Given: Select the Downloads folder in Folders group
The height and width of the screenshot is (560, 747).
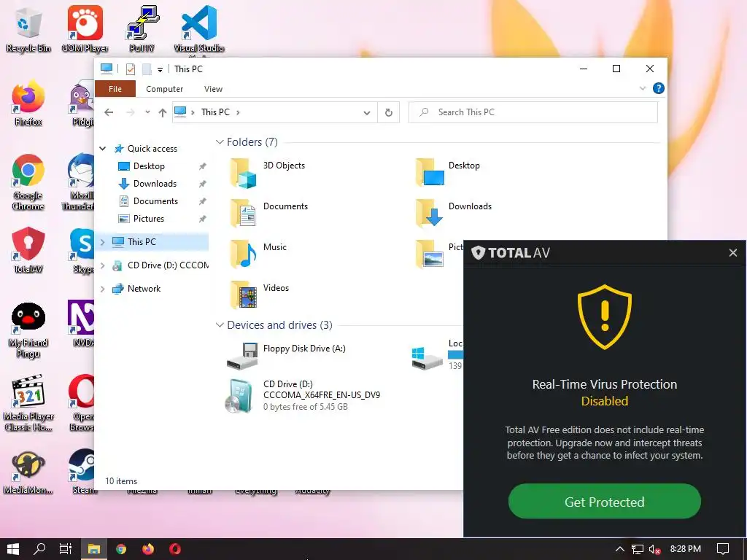Looking at the screenshot, I should (454, 213).
